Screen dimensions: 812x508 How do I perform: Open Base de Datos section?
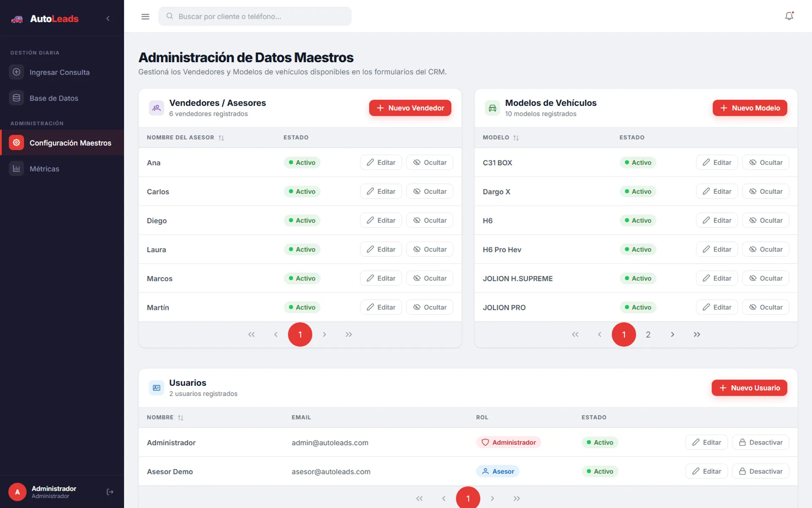point(62,98)
